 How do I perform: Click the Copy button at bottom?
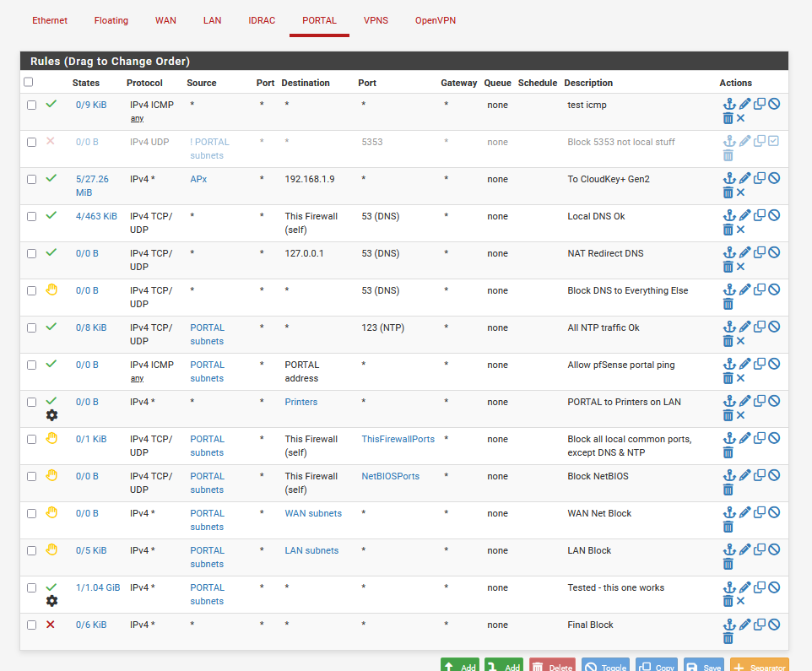coord(656,665)
